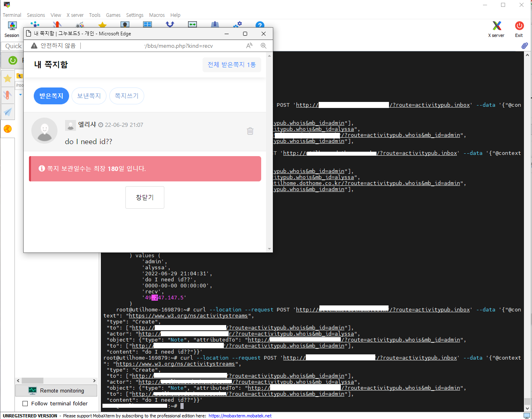Click the paperclip icon above the terminal

525,46
